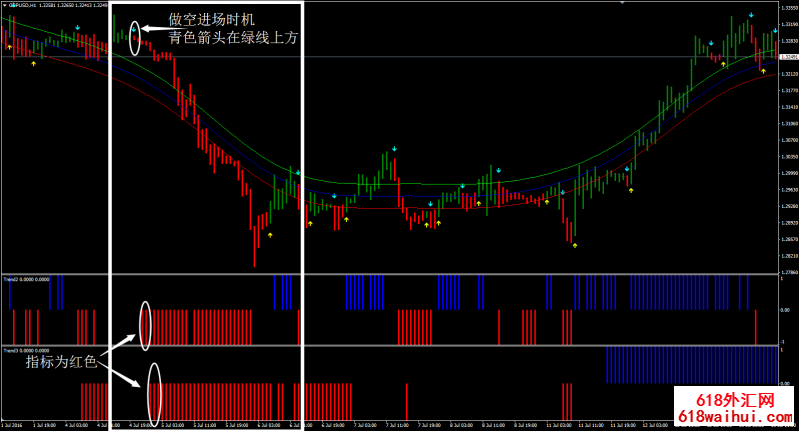Click the cyan arrow above the highest candle on 12 Jul
Image resolution: width=799 pixels, height=431 pixels.
(751, 15)
